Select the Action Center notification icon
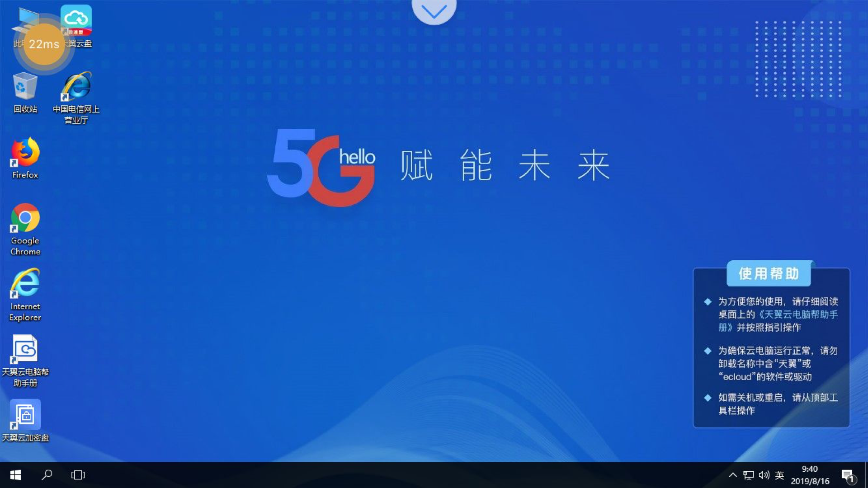868x488 pixels. coord(848,475)
